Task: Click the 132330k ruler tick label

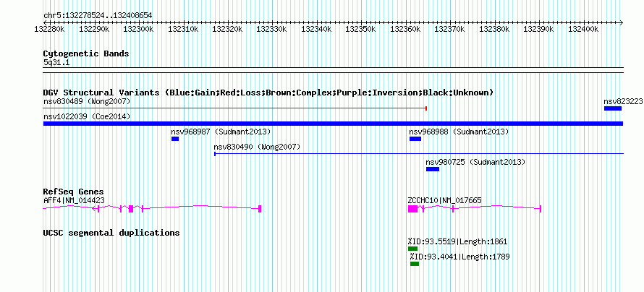Action: click(x=271, y=30)
